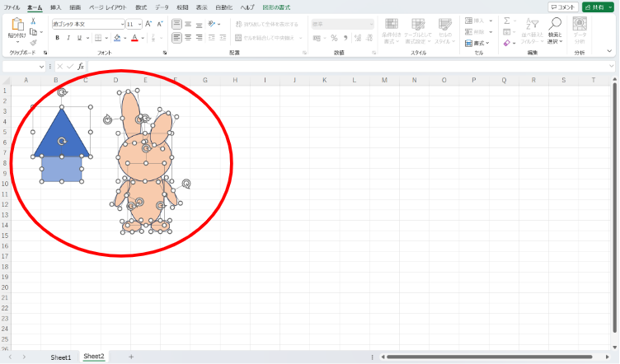Viewport: 620px width, 364px height.
Task: Select the blue triangle shape
Action: (x=62, y=134)
